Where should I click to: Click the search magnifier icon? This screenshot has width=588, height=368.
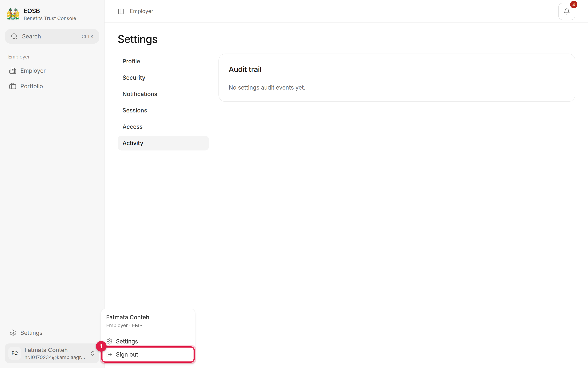tap(14, 37)
